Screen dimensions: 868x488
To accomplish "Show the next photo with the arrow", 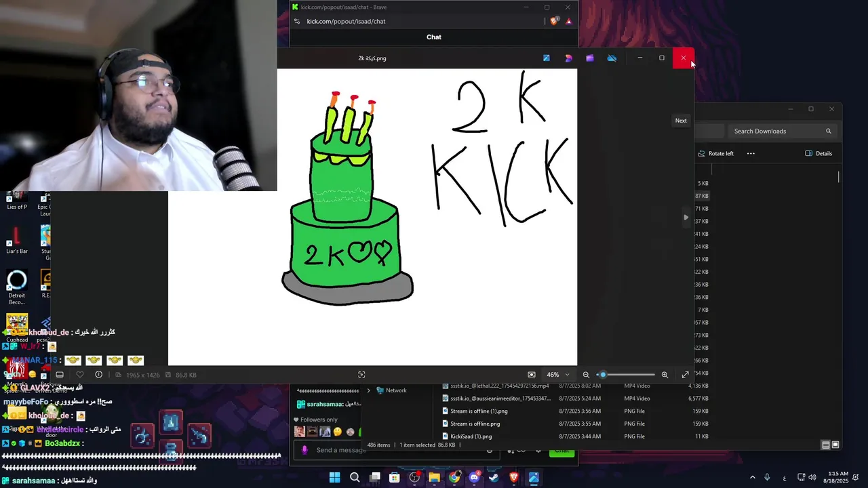I will pyautogui.click(x=686, y=218).
